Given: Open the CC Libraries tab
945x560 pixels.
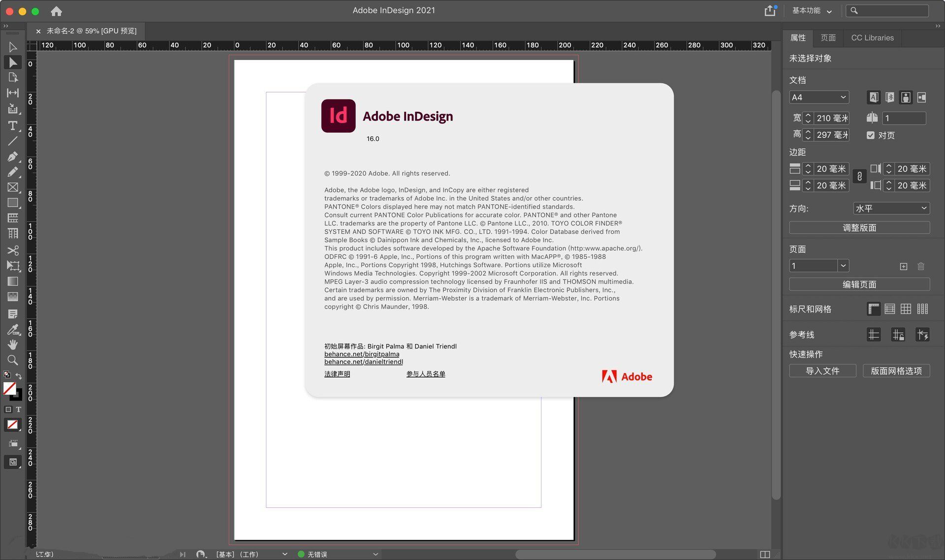Looking at the screenshot, I should pos(872,38).
